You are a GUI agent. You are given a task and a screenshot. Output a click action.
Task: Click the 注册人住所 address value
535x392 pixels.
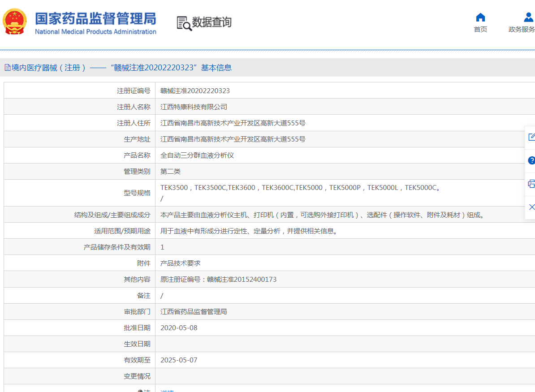coord(233,123)
